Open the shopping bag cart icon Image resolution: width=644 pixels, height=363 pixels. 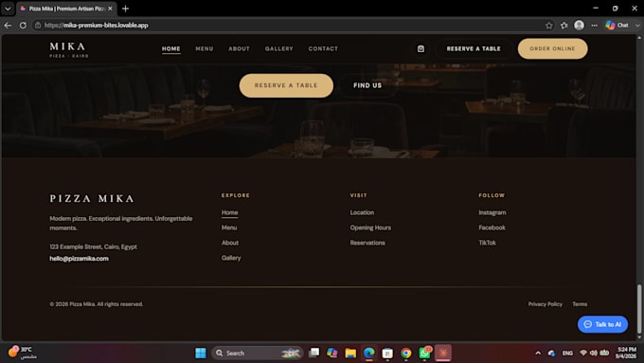coord(420,48)
